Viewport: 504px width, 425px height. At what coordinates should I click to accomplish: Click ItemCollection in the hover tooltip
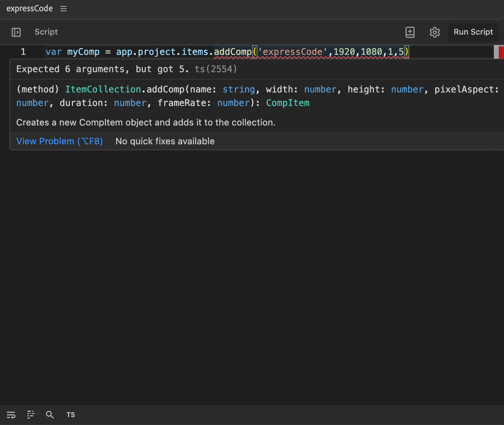click(x=103, y=89)
